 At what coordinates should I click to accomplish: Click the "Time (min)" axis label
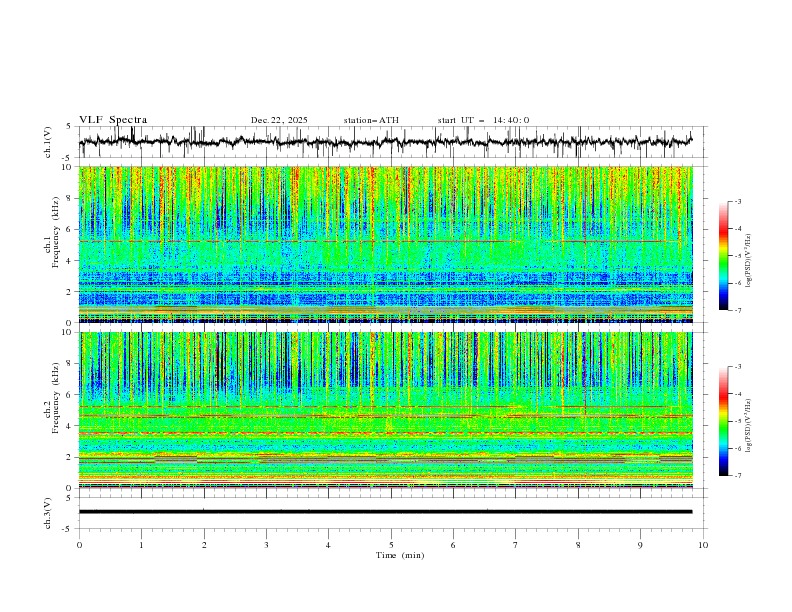[x=400, y=555]
